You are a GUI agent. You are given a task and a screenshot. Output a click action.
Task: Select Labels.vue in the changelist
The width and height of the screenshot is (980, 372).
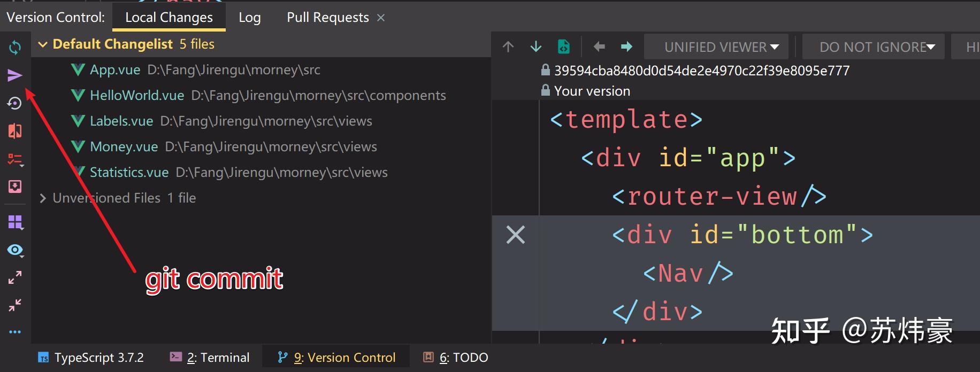point(121,121)
